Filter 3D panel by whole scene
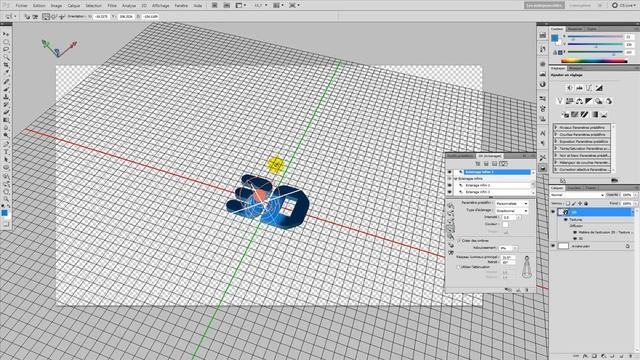Image resolution: width=640 pixels, height=360 pixels. [478, 164]
